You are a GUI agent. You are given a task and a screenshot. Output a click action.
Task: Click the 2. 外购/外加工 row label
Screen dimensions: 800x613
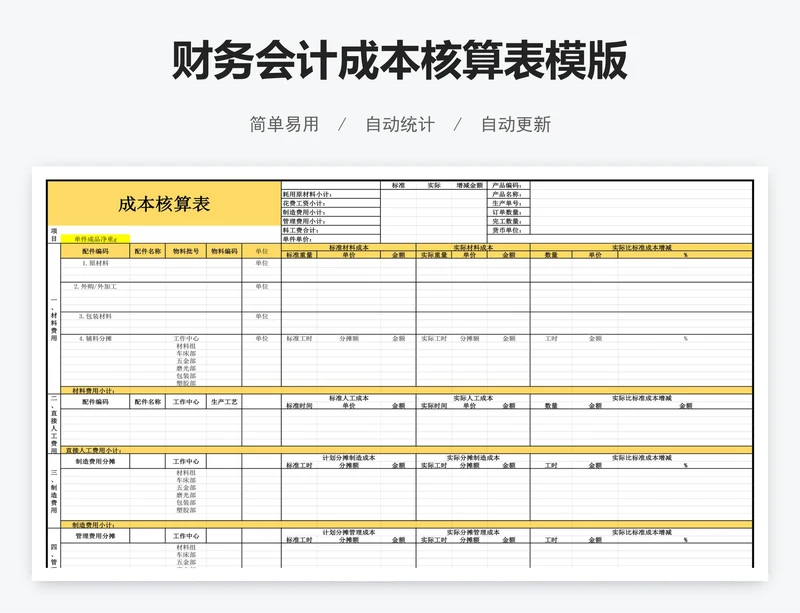point(95,287)
